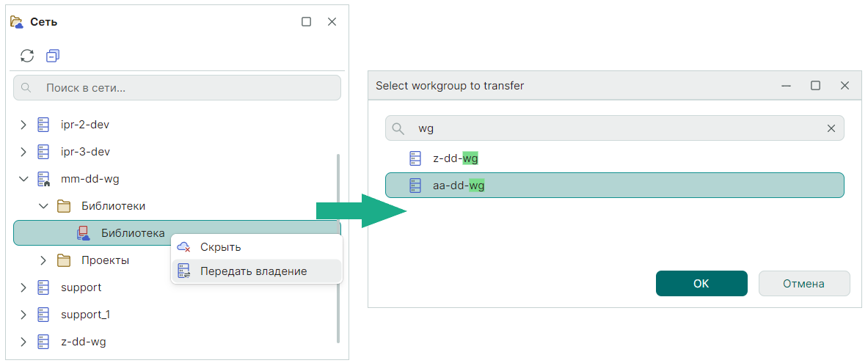
Task: Expand the Проекты folder
Action: [x=43, y=260]
